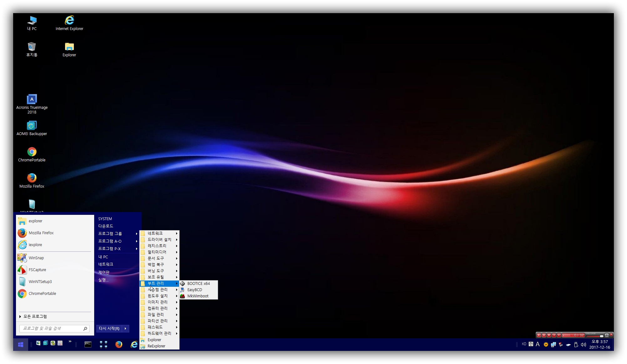Screen dimensions: 627x364
Task: Click the network nodes taskbar icon
Action: pyautogui.click(x=103, y=344)
